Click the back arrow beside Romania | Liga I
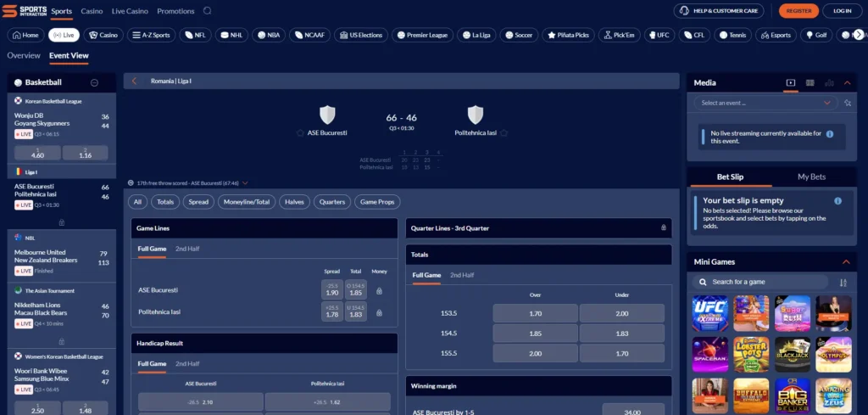Screen dimensions: 868x415 point(134,81)
